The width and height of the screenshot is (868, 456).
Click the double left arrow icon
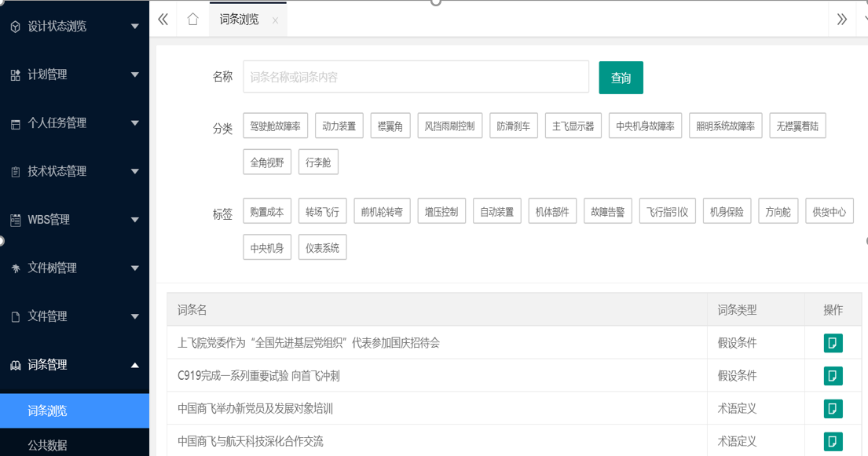pyautogui.click(x=163, y=20)
